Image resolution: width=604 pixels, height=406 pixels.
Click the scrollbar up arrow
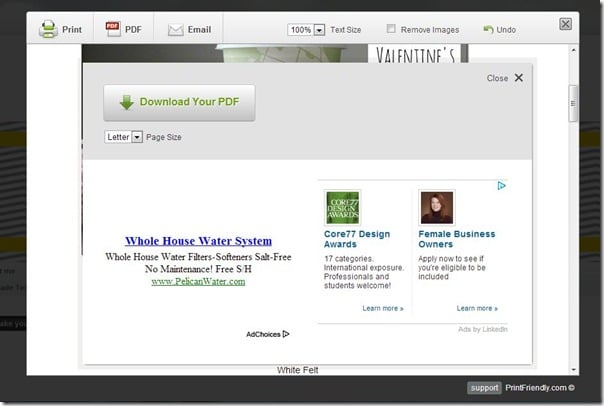pos(573,50)
